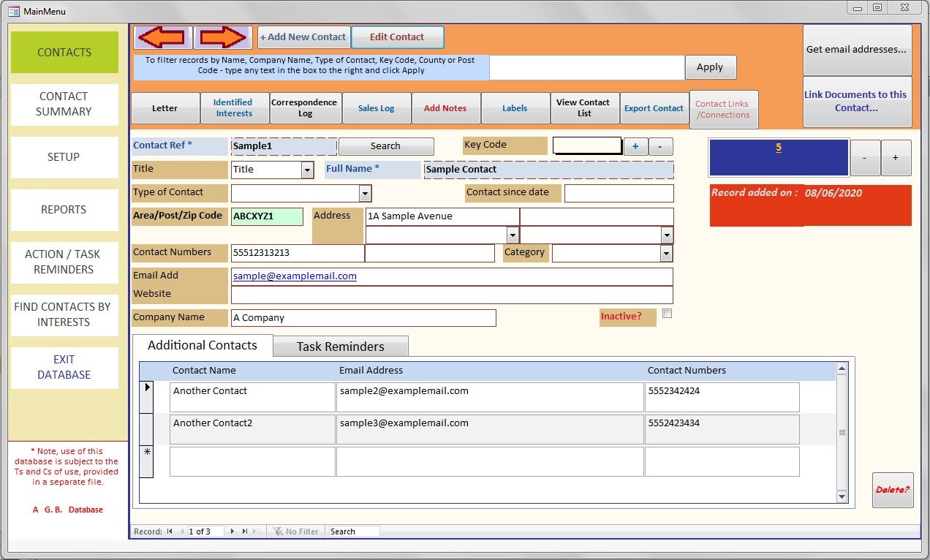Select the Another Contact row selector
930x560 pixels.
pyautogui.click(x=146, y=396)
